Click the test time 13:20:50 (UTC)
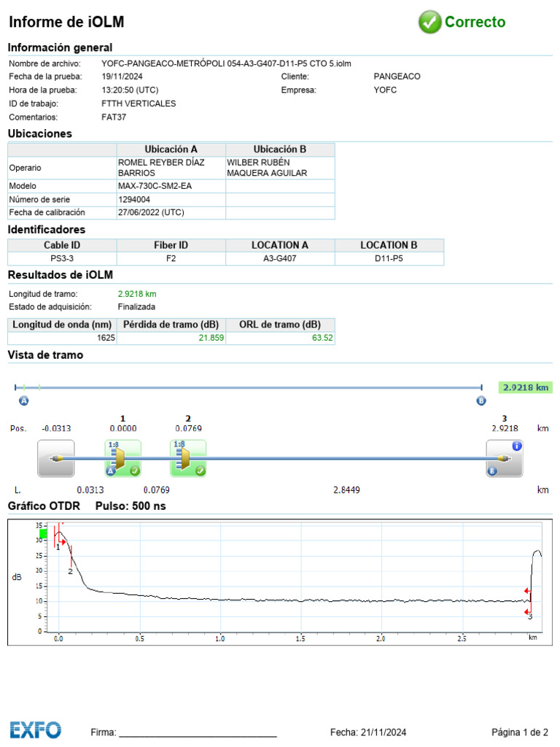 tap(130, 90)
